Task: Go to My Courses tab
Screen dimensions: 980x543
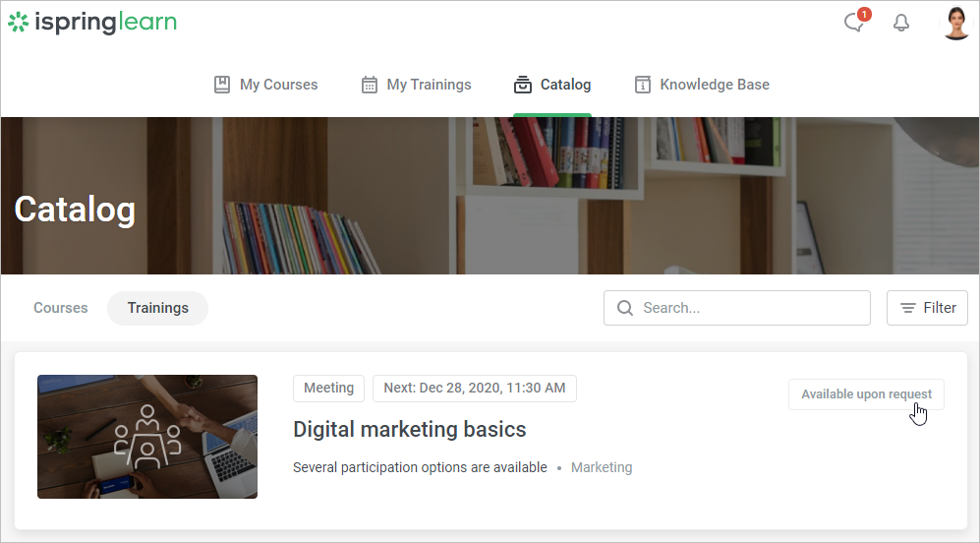Action: (x=278, y=85)
